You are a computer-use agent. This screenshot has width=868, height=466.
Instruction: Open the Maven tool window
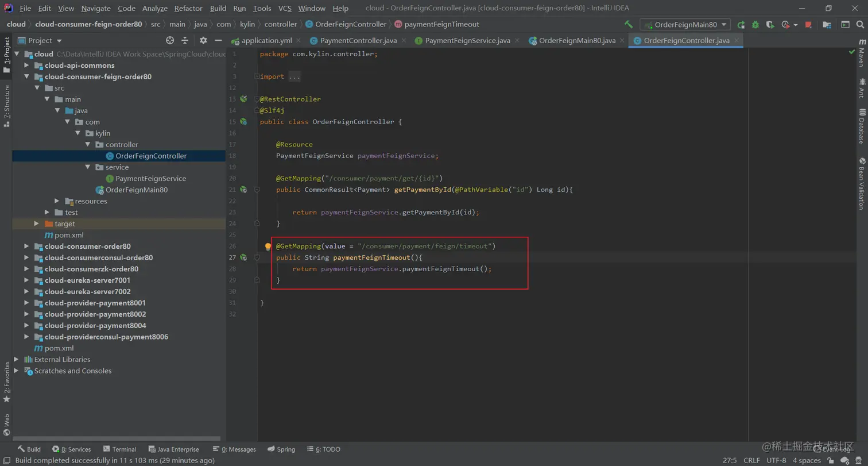point(862,53)
